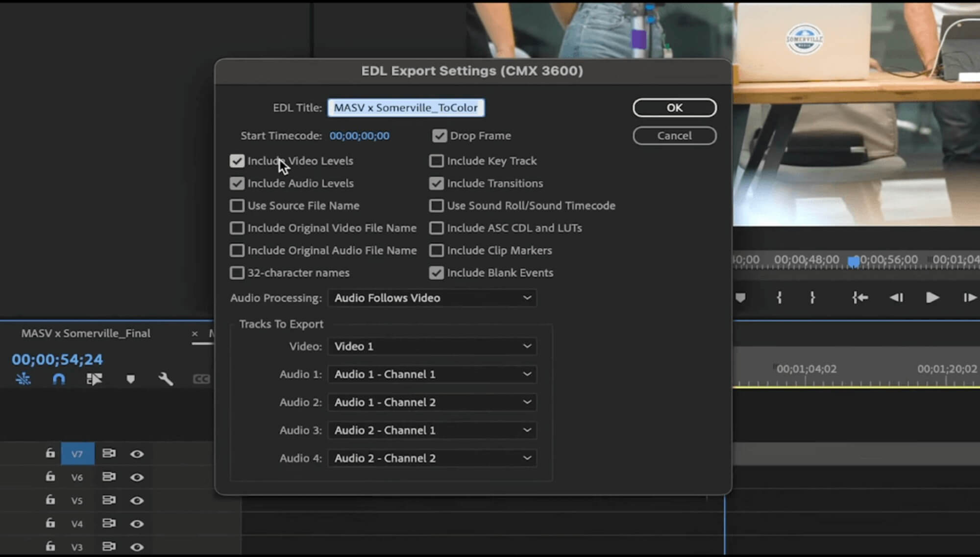Screen dimensions: 980x557
Task: Click the timeline playhead timecode 00;00;54;24
Action: pos(57,359)
